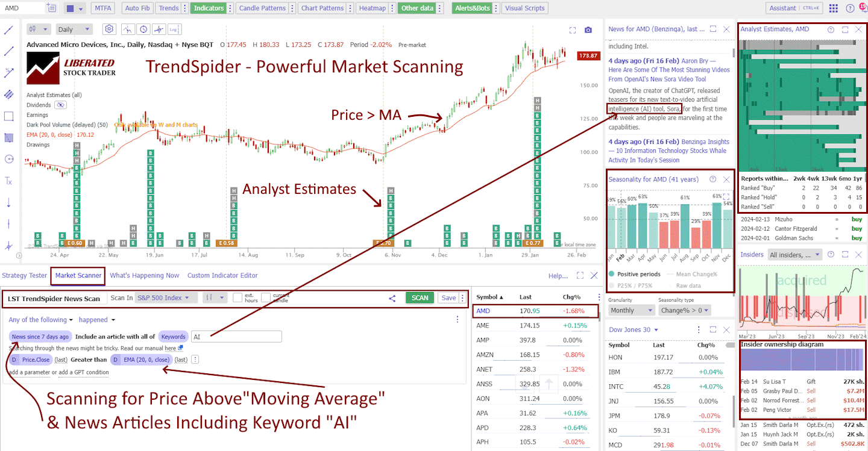
Task: Open notifications bell with badge
Action: coord(863,8)
